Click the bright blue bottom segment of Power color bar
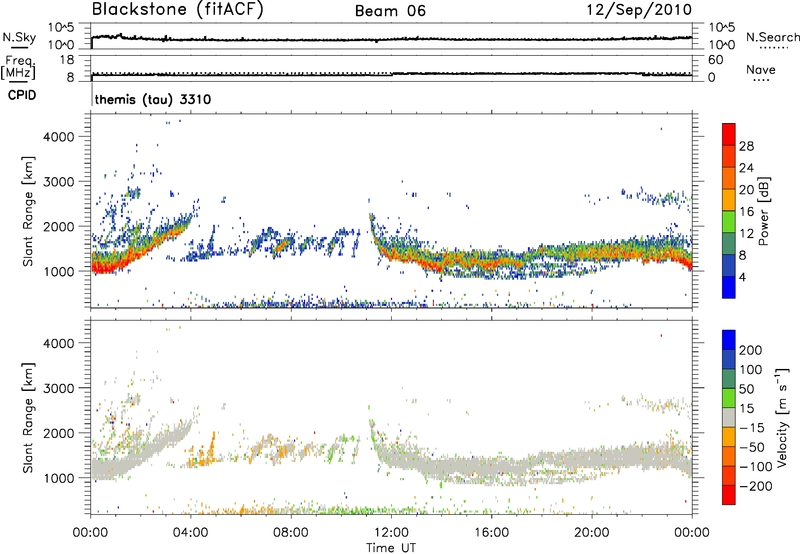Viewport: 800px width, 554px height. coord(729,287)
